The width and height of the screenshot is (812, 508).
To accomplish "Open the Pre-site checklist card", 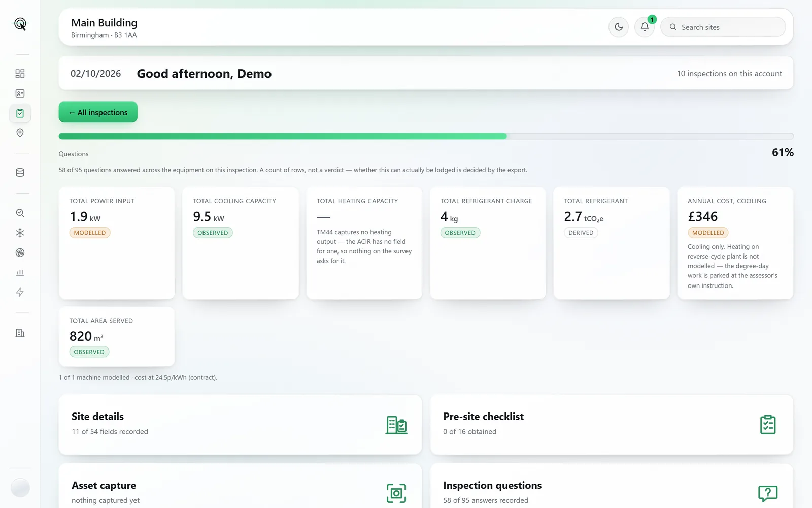I will pyautogui.click(x=612, y=425).
